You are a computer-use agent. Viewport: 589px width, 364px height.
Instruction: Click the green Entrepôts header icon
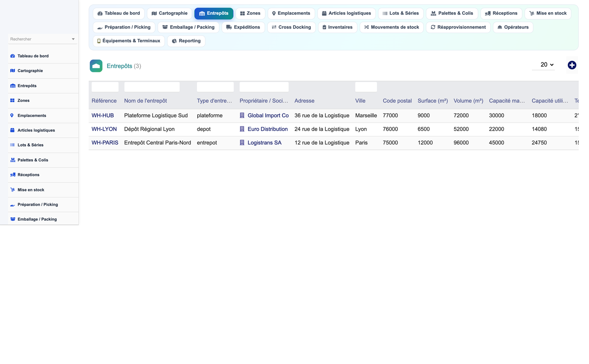(96, 66)
